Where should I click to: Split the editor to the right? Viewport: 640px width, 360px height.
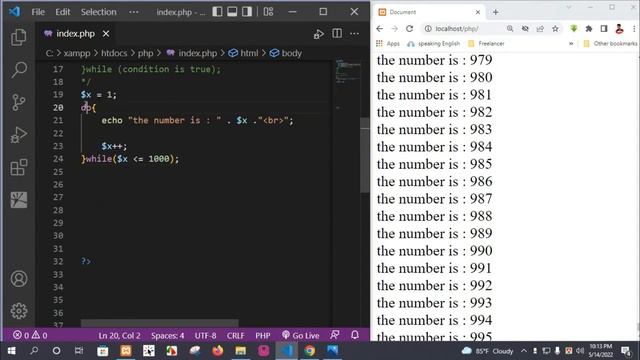[x=337, y=33]
